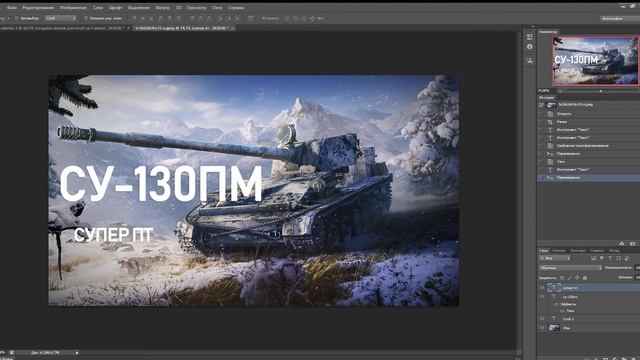Click Align horizontal centers icon
Screen dimensions: 640x360
click(170, 18)
